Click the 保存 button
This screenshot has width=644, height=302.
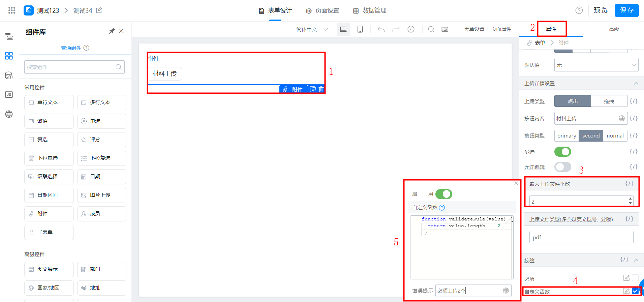coord(626,10)
